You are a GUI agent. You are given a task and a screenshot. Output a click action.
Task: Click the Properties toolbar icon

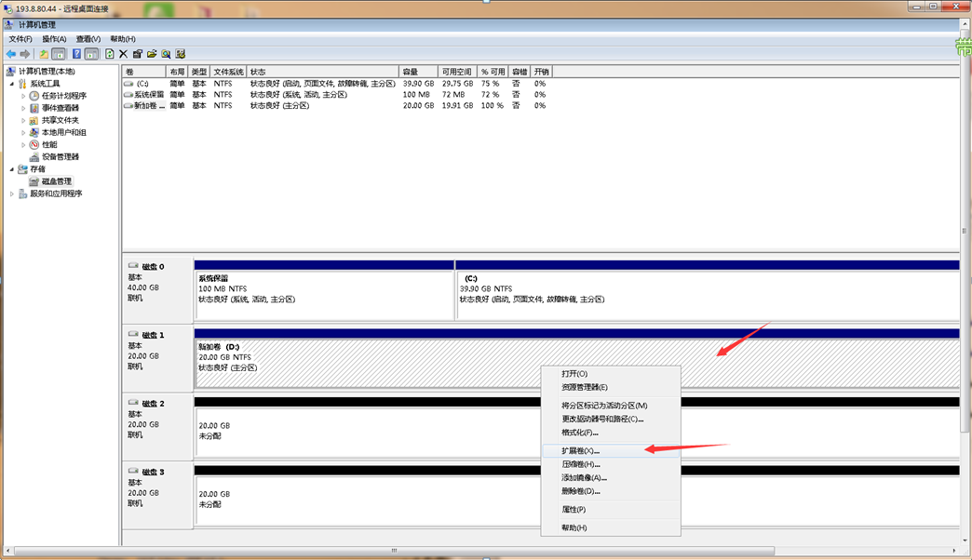pos(137,54)
